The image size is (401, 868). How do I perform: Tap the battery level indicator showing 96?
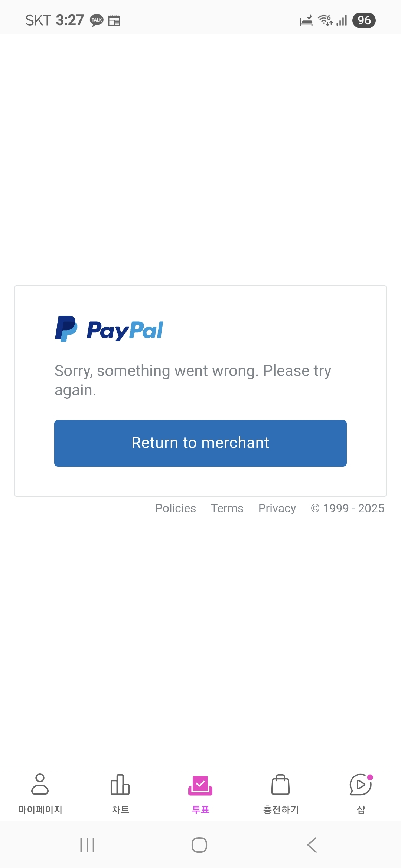(x=364, y=20)
